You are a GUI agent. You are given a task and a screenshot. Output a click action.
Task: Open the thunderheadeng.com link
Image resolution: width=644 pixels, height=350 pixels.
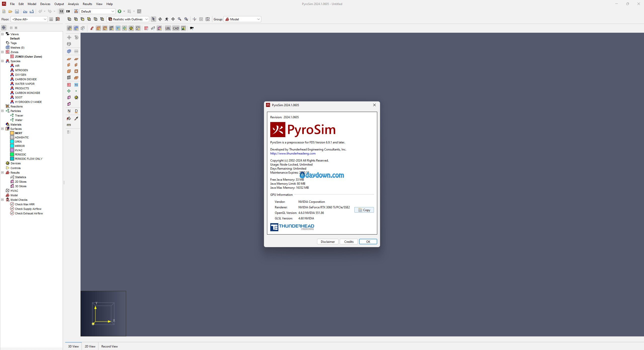pyautogui.click(x=293, y=153)
